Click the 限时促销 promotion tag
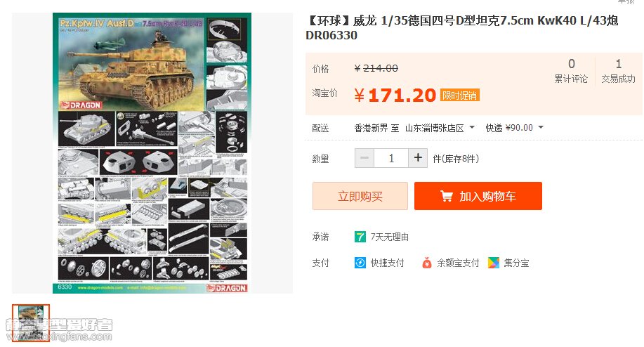Image resolution: width=644 pixels, height=347 pixels. tap(459, 96)
